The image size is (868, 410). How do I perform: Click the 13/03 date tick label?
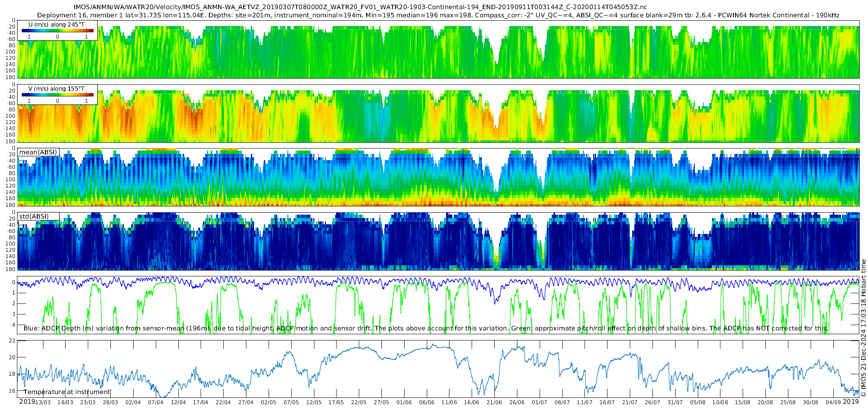43,402
